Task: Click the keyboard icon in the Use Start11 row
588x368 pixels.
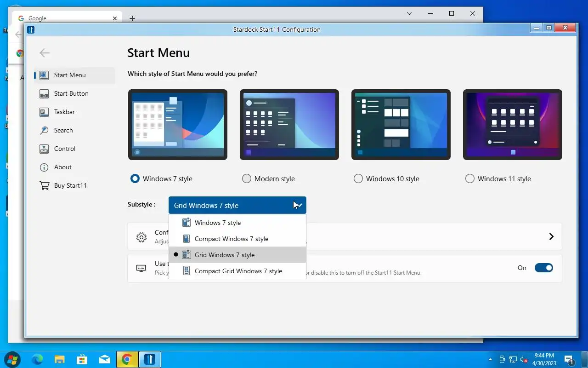Action: click(141, 268)
